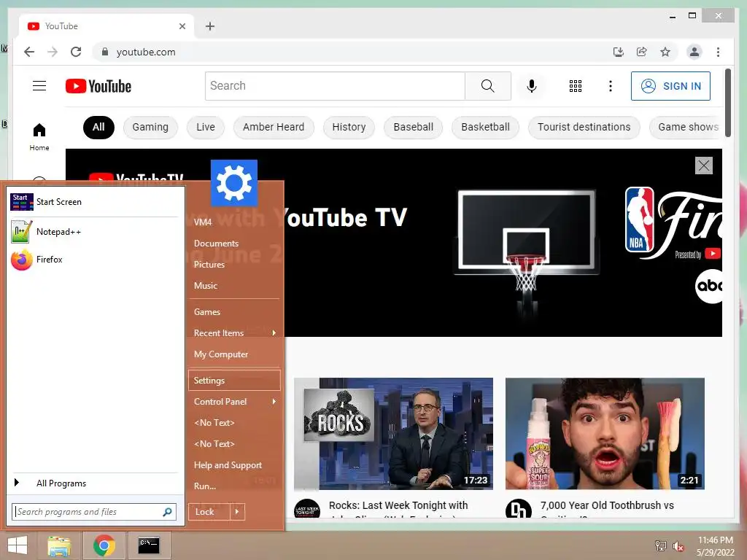Viewport: 747px width, 560px height.
Task: Click the user account gear picture in Start menu
Action: [234, 183]
